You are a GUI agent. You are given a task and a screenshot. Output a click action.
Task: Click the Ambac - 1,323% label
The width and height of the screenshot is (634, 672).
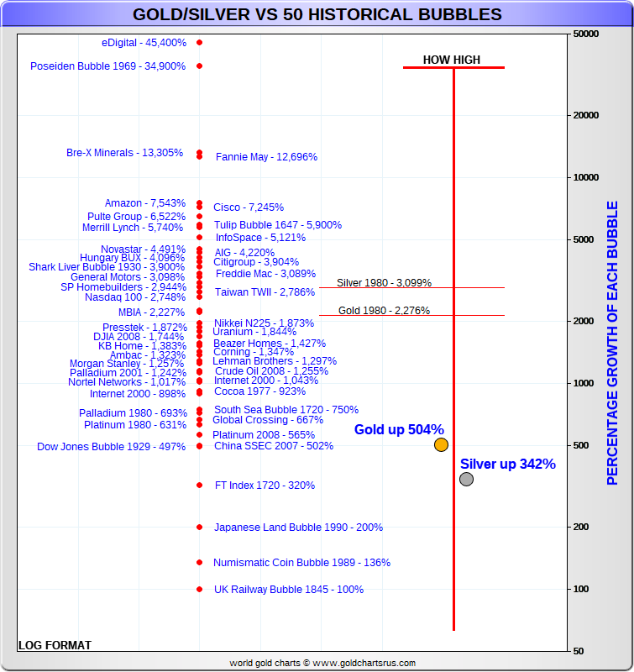click(148, 355)
